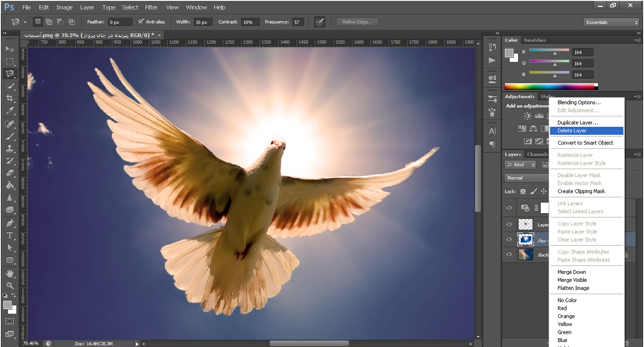Open the tool preset picker arrow
This screenshot has width=644, height=347.
[x=25, y=22]
